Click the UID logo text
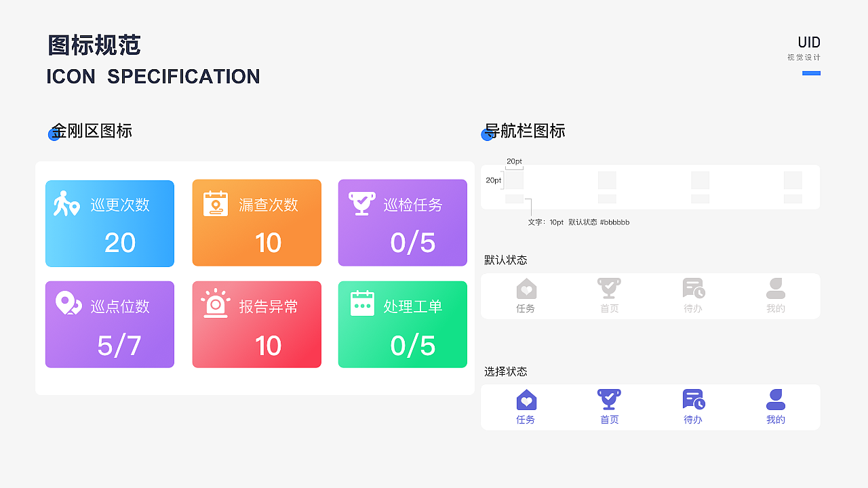868x488 pixels. pos(809,43)
